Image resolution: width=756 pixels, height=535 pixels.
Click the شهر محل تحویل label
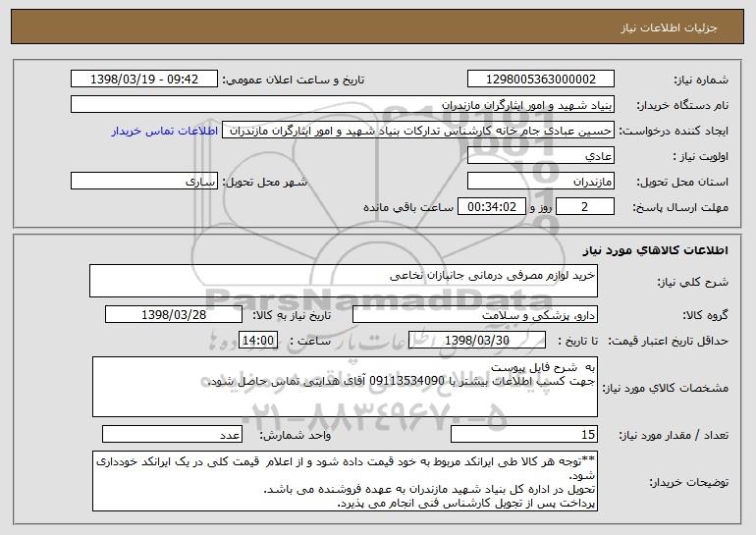click(264, 183)
